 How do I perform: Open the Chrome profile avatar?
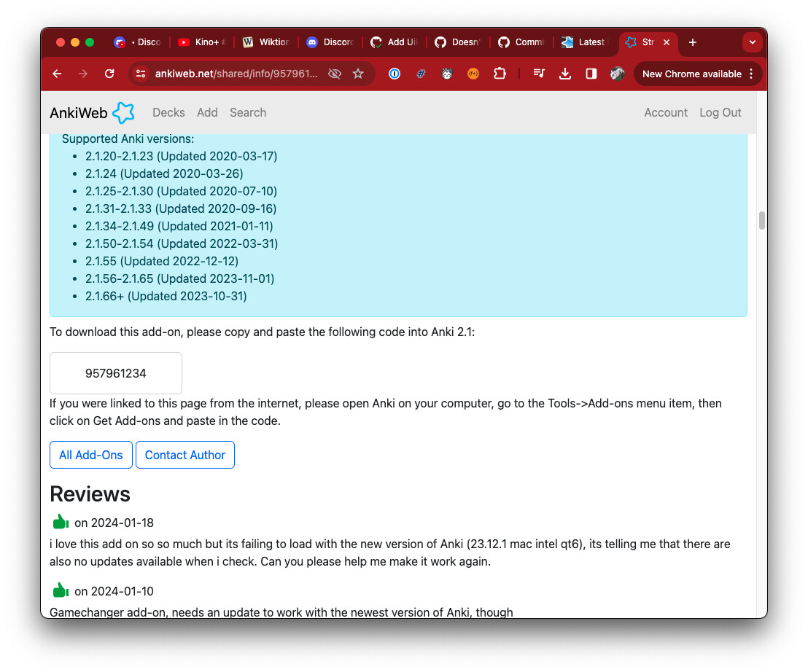pyautogui.click(x=618, y=74)
